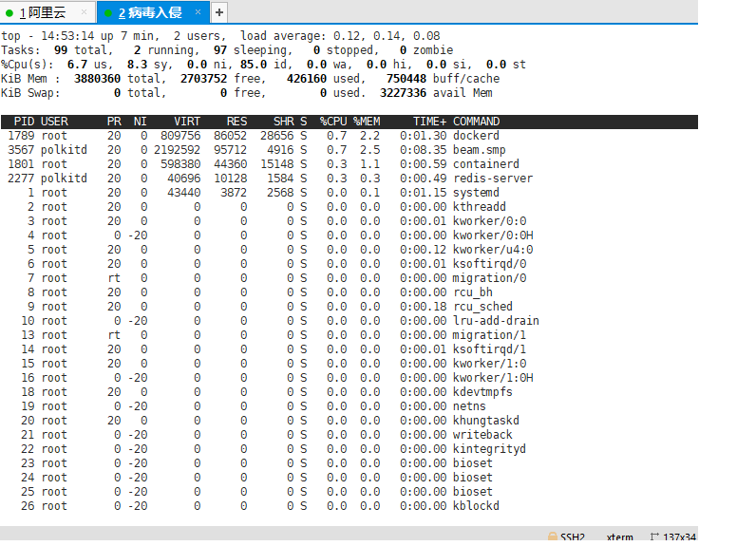Click the kworker/u4:0 process command
Screen dimensions: 756x546
tap(493, 250)
